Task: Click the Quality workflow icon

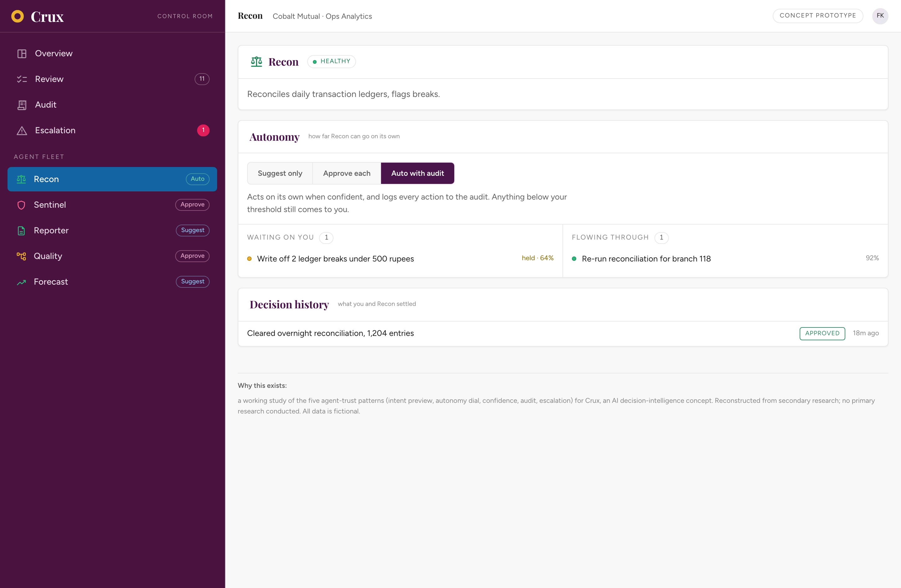Action: point(21,256)
